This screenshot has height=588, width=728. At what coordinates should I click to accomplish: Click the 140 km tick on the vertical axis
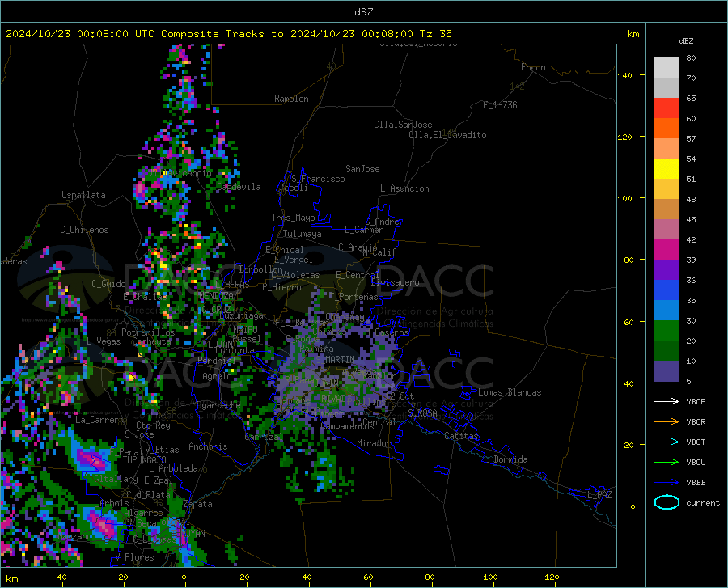(624, 75)
